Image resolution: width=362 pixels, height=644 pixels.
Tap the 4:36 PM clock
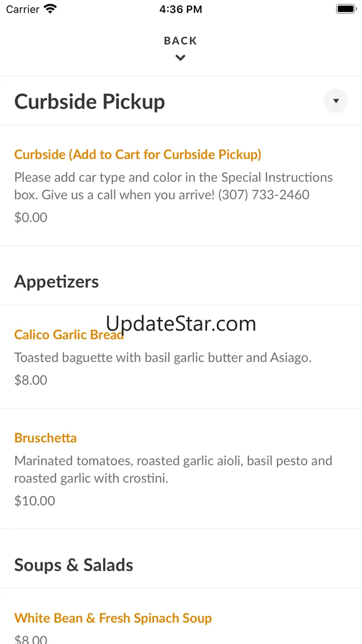[181, 9]
